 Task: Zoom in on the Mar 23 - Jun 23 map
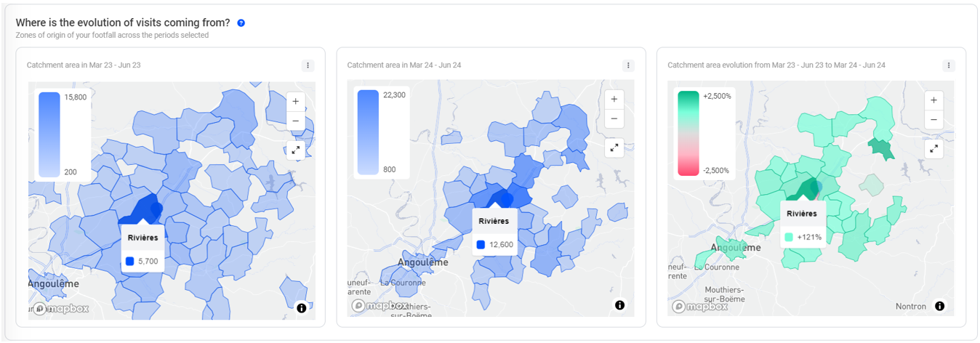pyautogui.click(x=295, y=102)
